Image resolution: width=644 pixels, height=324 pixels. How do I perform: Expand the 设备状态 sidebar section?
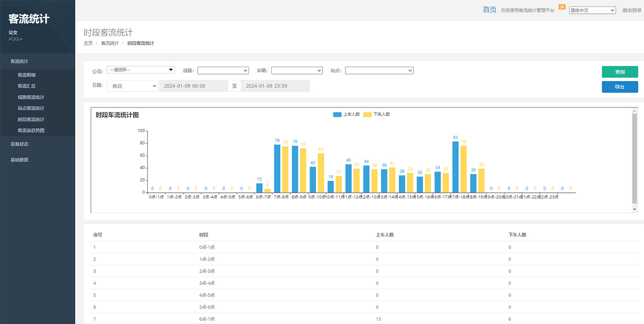(x=19, y=144)
